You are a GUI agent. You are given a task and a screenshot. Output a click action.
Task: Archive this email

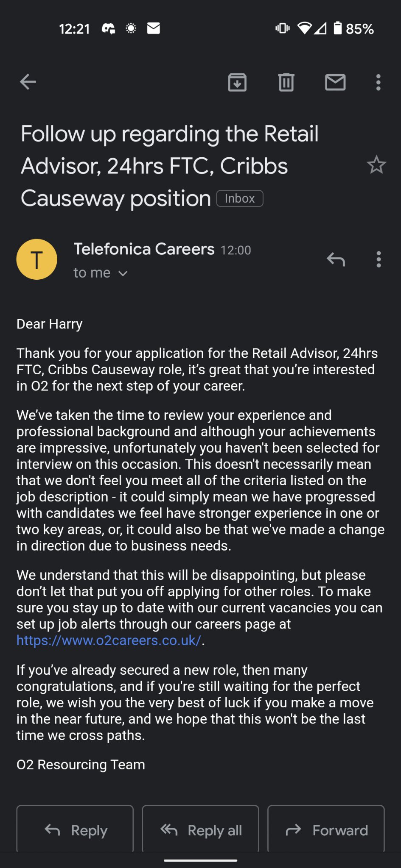point(237,82)
